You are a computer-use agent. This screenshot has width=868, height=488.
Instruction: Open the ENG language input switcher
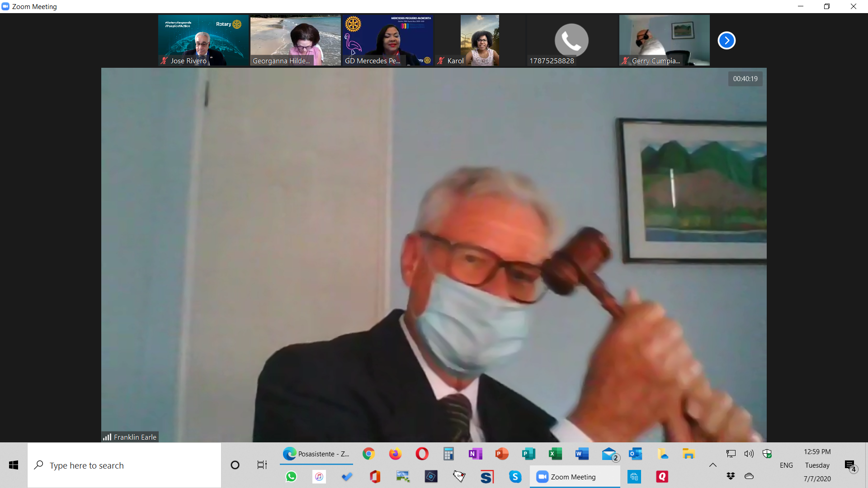click(x=786, y=465)
